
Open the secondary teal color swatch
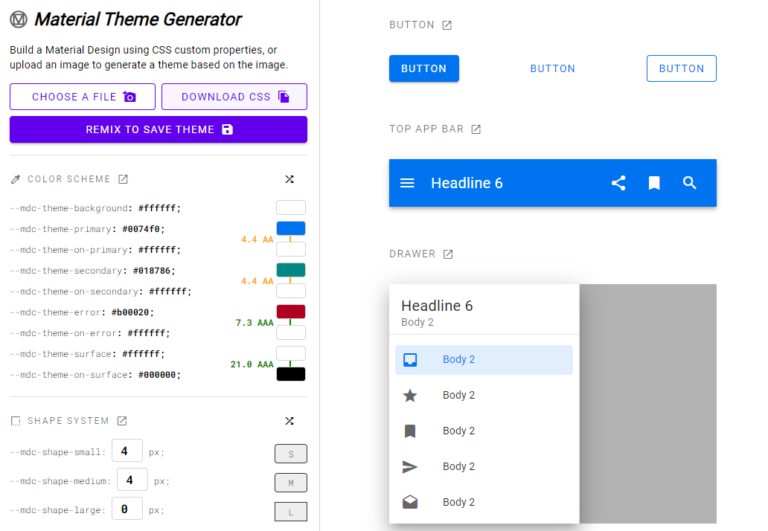click(x=291, y=270)
